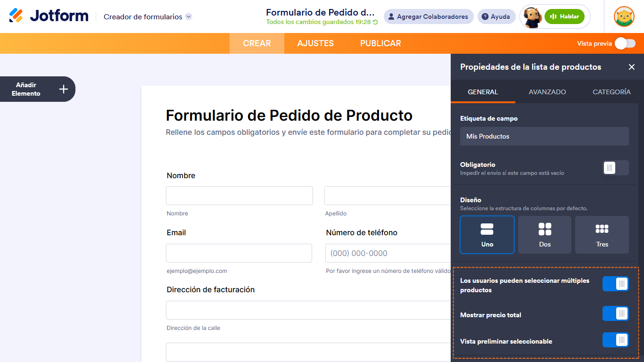
Task: Open the user account avatar
Action: (x=624, y=16)
